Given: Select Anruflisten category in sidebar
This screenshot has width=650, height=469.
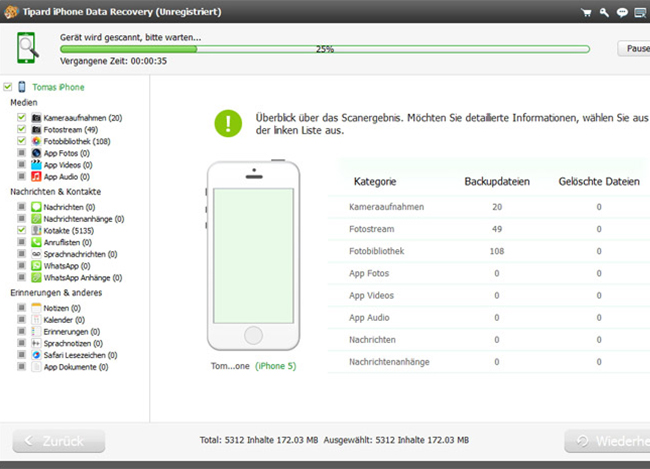Looking at the screenshot, I should 66,242.
